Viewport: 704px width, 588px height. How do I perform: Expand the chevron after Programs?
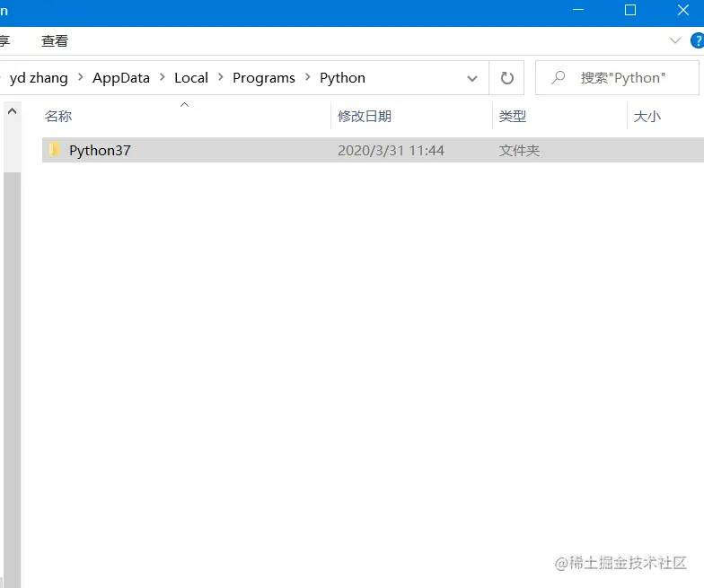[307, 77]
